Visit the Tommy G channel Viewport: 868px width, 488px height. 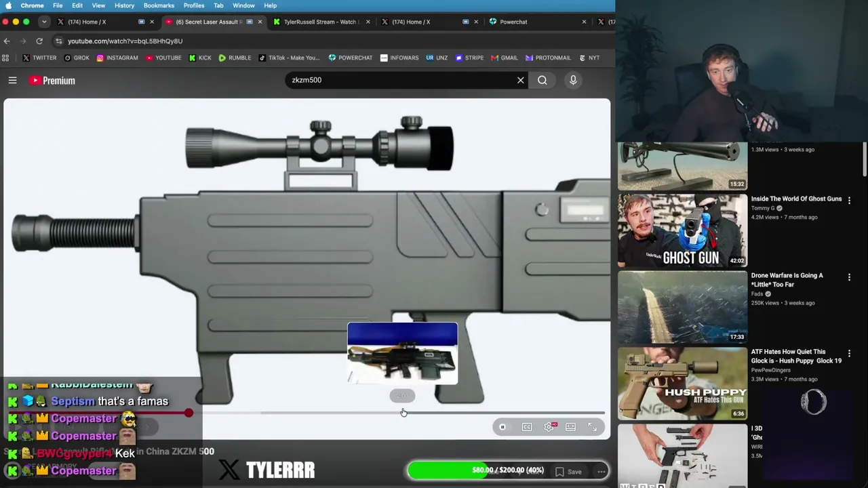tap(763, 208)
